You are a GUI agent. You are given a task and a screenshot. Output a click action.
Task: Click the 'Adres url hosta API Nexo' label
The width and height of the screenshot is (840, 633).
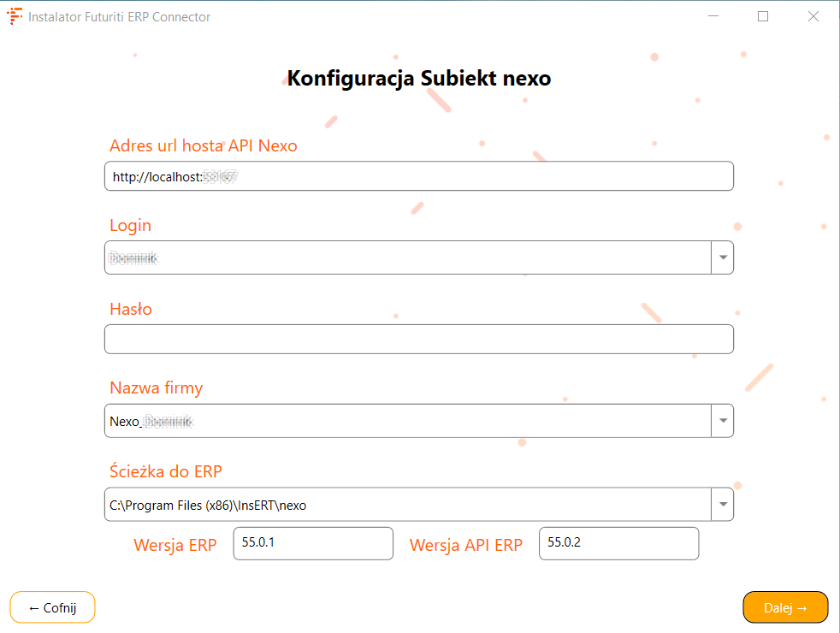[x=204, y=145]
